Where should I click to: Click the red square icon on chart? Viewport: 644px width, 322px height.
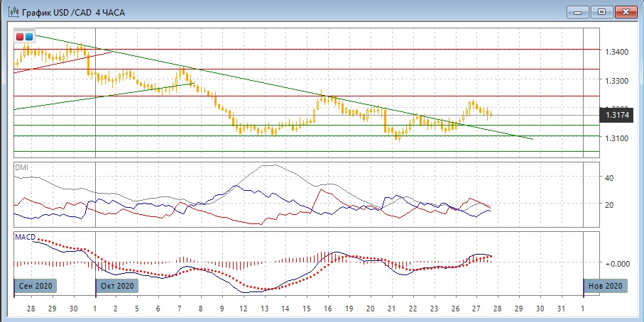pos(20,36)
